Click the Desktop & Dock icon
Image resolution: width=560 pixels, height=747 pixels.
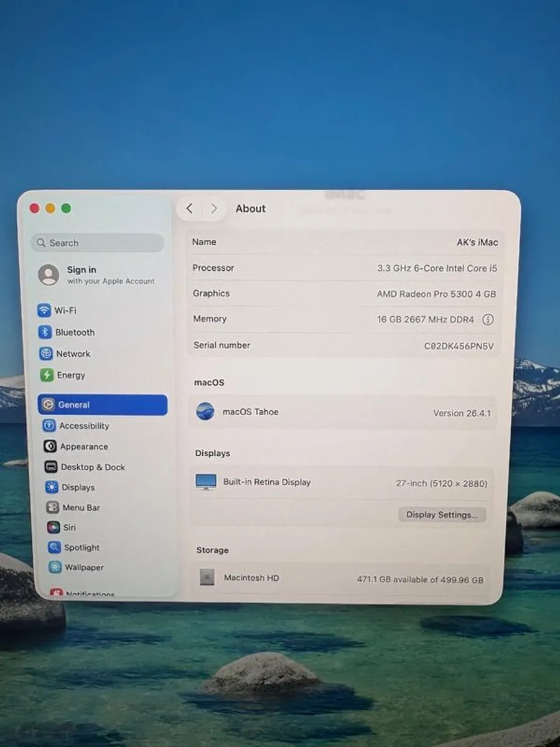click(x=51, y=467)
